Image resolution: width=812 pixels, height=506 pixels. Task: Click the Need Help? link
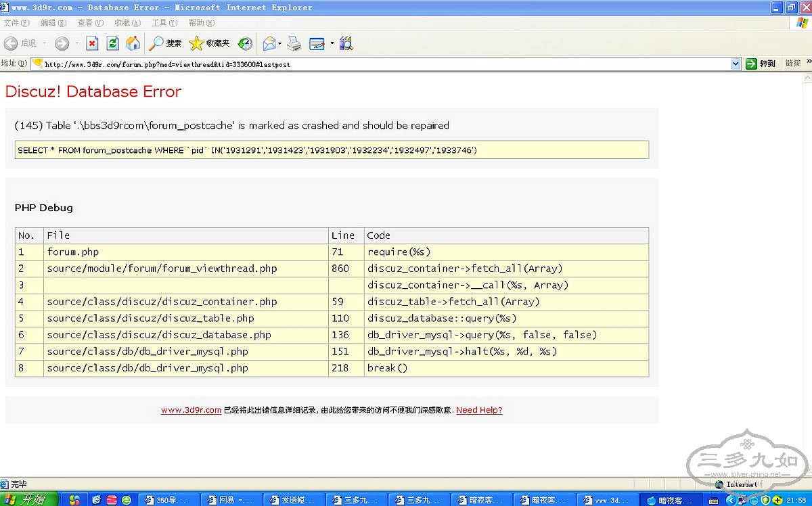click(479, 410)
